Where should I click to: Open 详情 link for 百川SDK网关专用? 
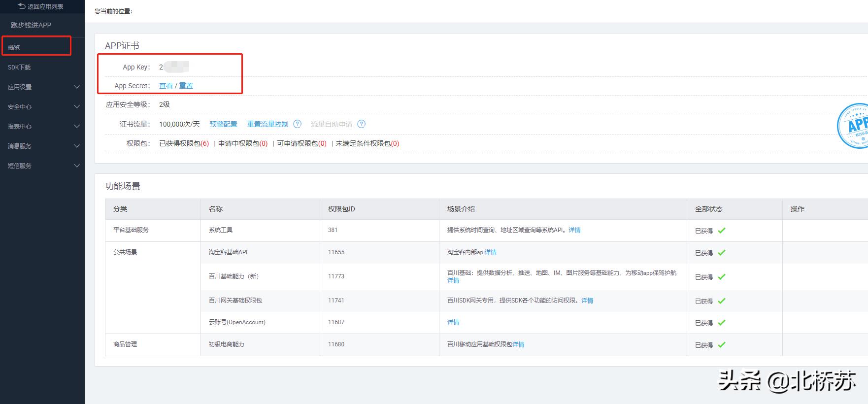(x=587, y=301)
